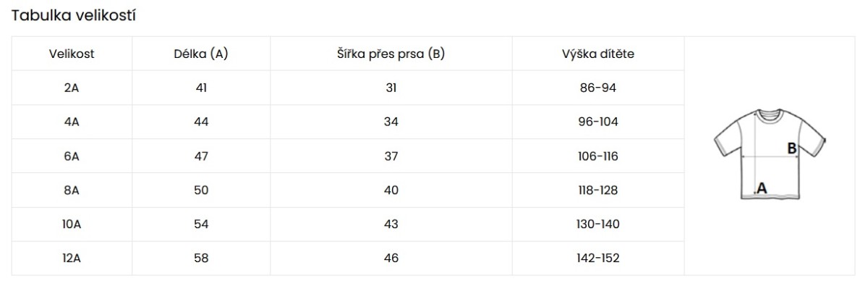
Task: Click the 2A size cell
Action: click(x=72, y=88)
